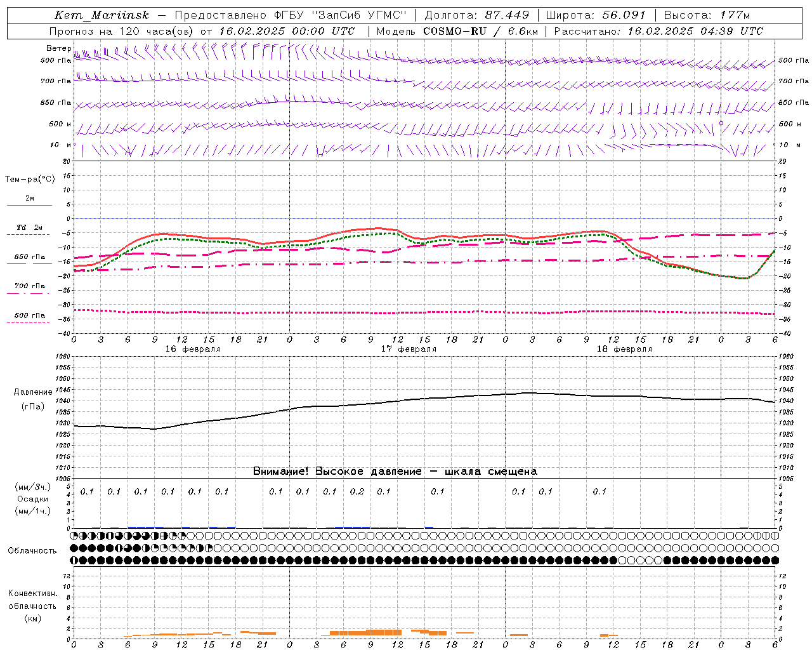This screenshot has height=650, width=812.
Task: Select the 'Широта: 56.091' latitude value
Action: tap(596, 15)
